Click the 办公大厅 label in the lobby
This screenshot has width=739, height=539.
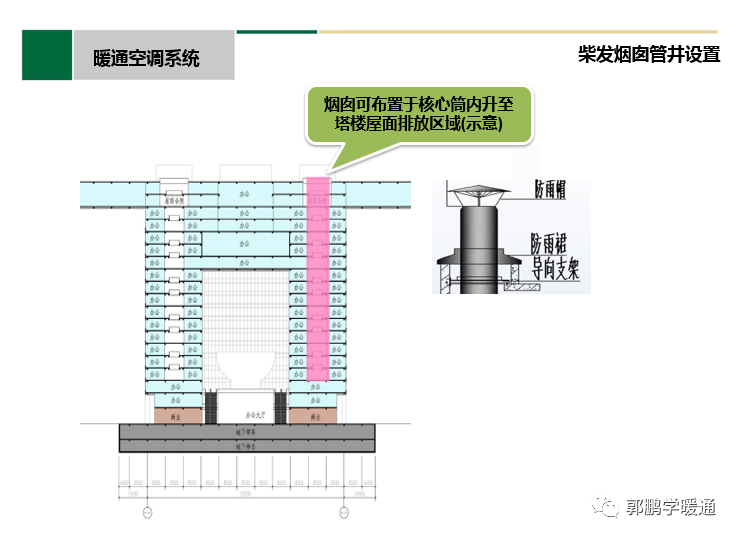(255, 415)
